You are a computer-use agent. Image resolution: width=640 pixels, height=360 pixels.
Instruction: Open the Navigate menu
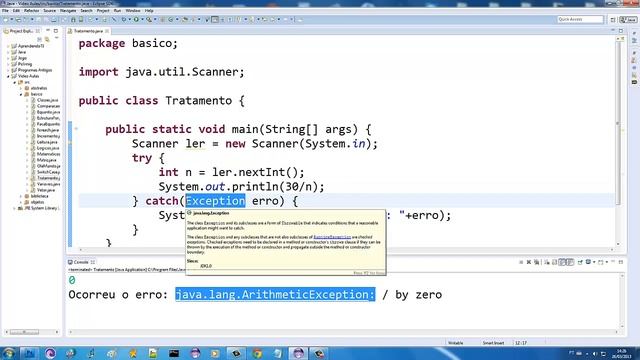[68, 11]
